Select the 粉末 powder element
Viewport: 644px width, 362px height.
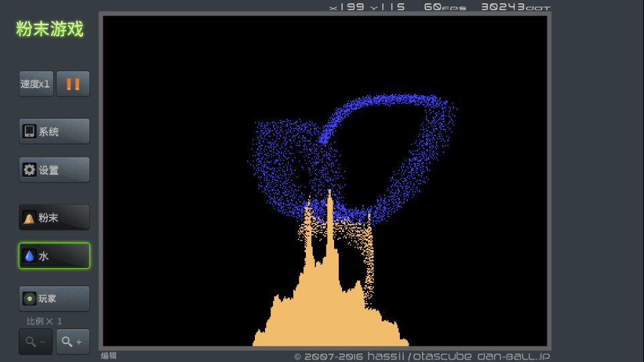[54, 217]
